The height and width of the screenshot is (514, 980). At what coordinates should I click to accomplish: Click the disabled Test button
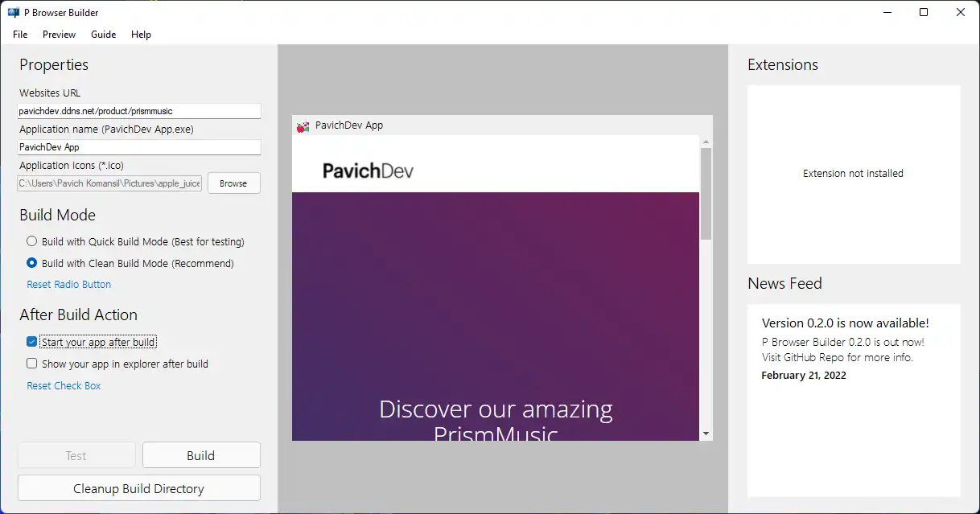(x=76, y=455)
